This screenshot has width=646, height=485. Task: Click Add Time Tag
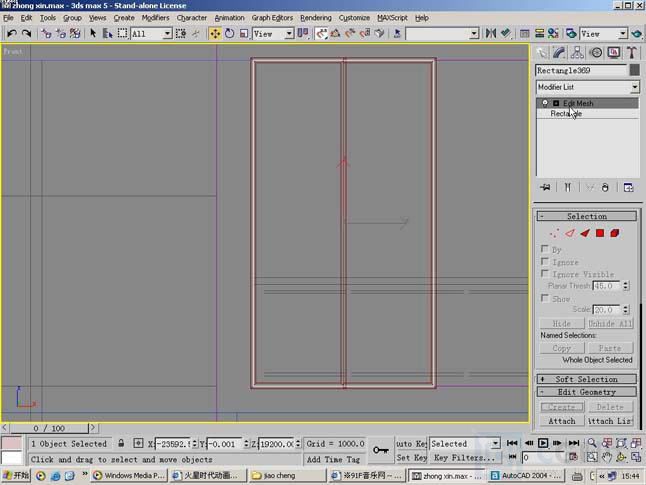(x=333, y=459)
